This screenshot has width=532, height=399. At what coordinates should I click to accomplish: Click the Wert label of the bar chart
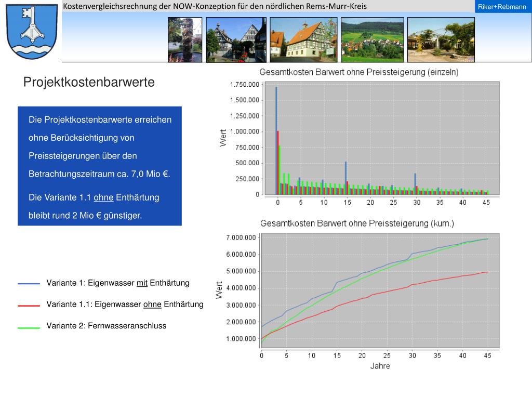pos(223,138)
